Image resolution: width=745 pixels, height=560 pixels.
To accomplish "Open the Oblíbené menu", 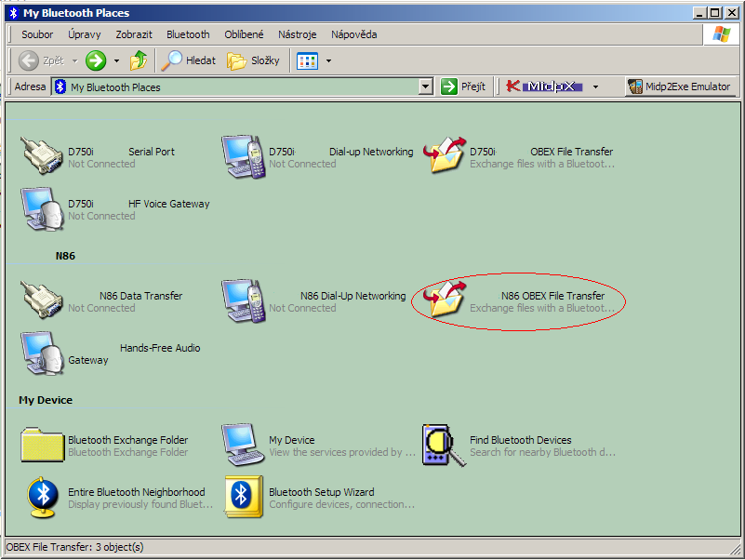I will (244, 34).
